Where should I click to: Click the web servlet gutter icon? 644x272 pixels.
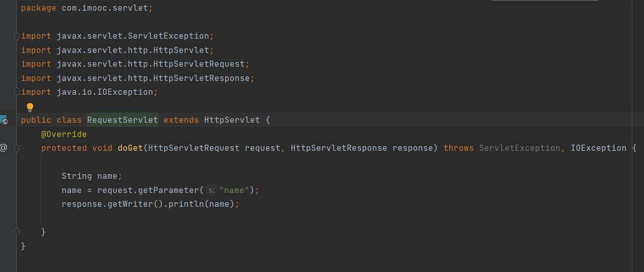point(4,120)
